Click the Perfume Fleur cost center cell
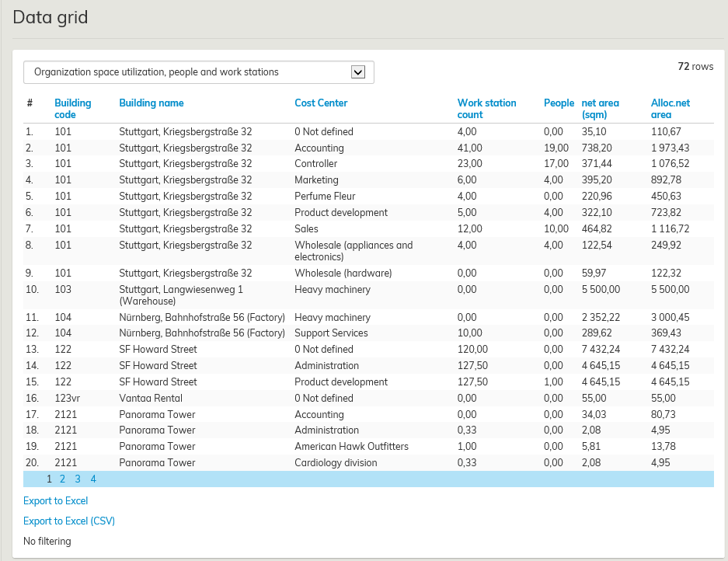Viewport: 728px width, 561px height. click(325, 196)
